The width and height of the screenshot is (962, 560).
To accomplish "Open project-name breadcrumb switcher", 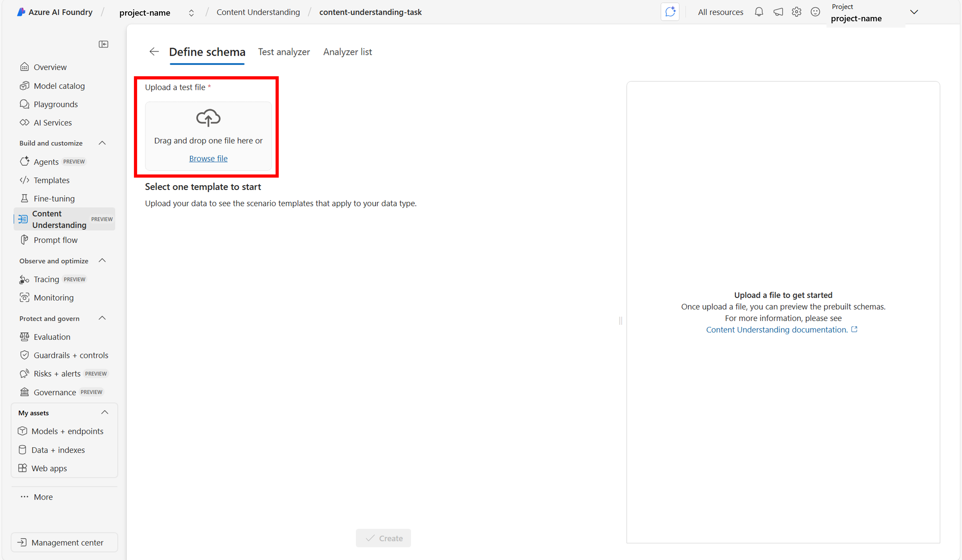I will [x=191, y=13].
